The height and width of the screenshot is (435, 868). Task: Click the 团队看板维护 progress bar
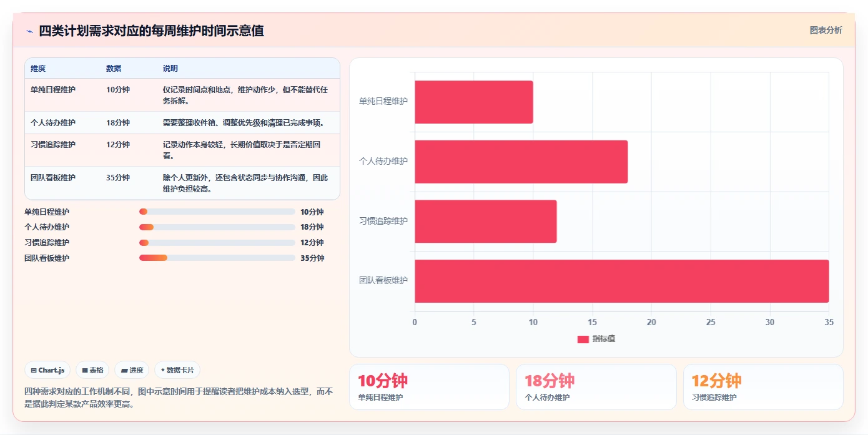[217, 258]
